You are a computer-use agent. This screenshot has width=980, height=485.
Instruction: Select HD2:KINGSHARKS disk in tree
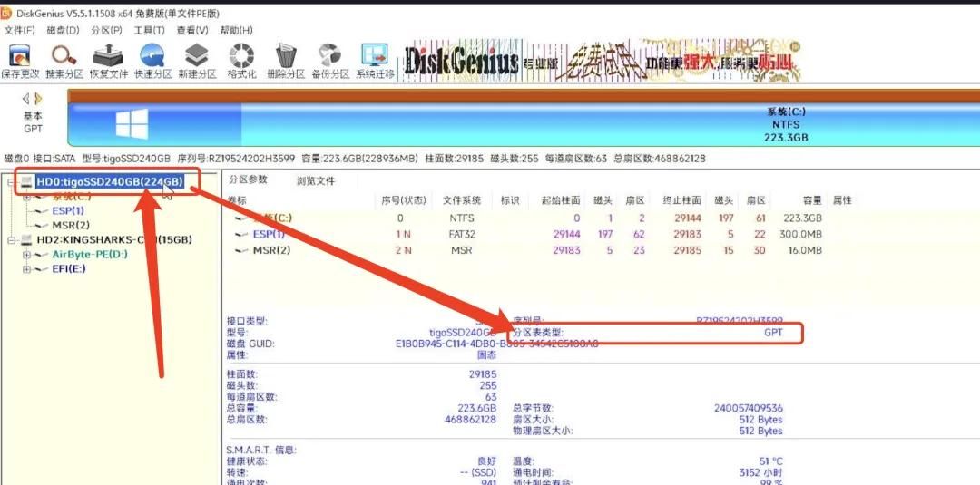click(x=113, y=239)
